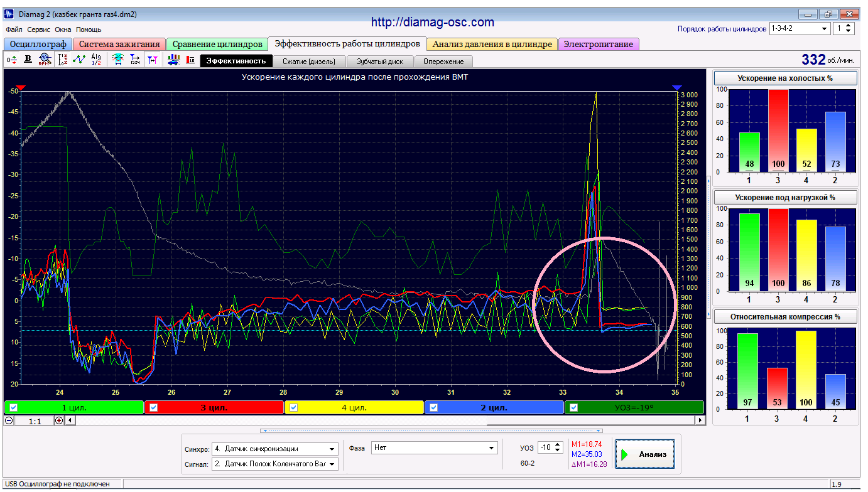Select the Зубчатый диск sub-tab

coord(380,61)
